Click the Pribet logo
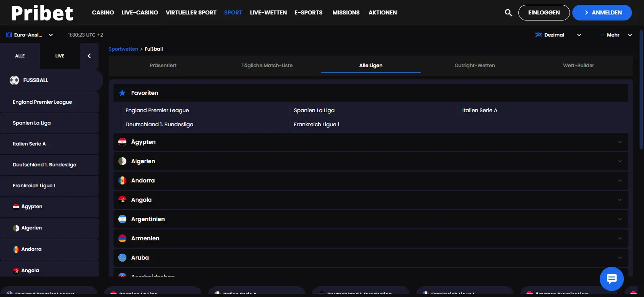The width and height of the screenshot is (644, 297). tap(42, 13)
